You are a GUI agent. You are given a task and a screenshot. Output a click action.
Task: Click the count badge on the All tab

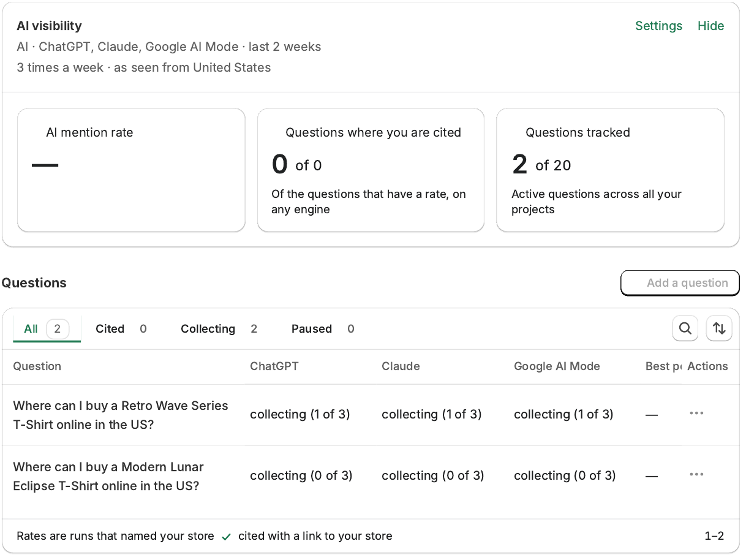58,329
